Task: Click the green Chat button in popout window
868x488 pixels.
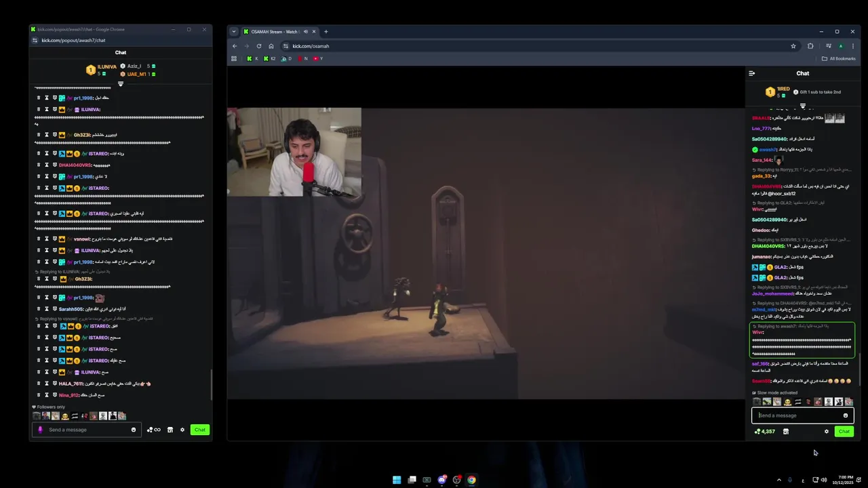Action: (200, 430)
